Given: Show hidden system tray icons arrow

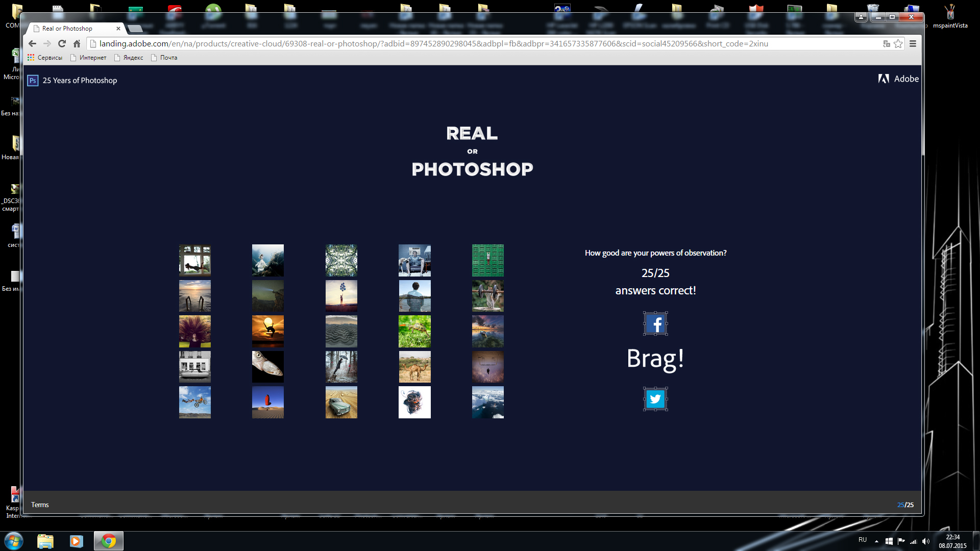Looking at the screenshot, I should click(x=876, y=541).
